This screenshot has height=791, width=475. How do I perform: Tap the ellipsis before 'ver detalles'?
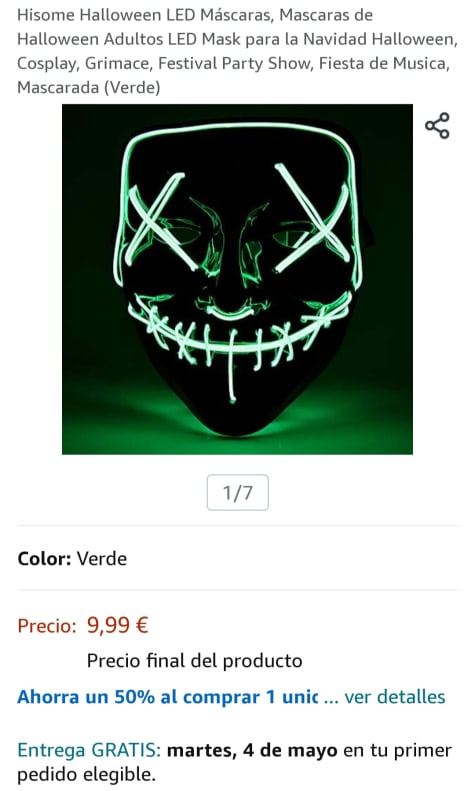click(331, 699)
